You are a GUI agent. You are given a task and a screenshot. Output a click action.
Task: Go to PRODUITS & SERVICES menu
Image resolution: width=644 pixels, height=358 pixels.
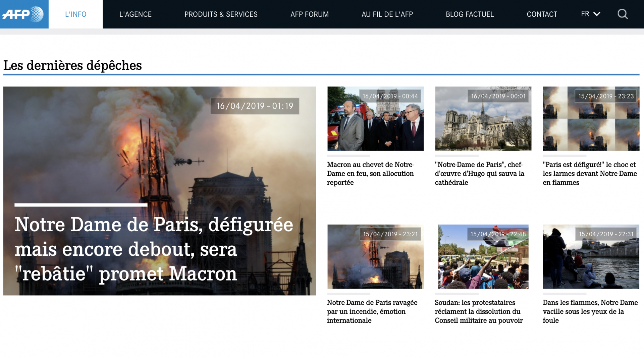tap(221, 14)
